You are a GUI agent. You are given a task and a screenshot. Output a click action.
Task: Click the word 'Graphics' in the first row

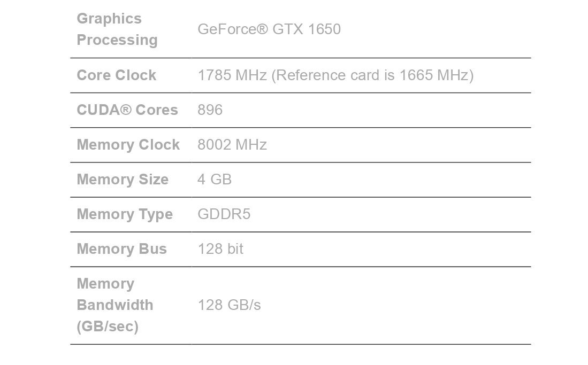(x=109, y=19)
